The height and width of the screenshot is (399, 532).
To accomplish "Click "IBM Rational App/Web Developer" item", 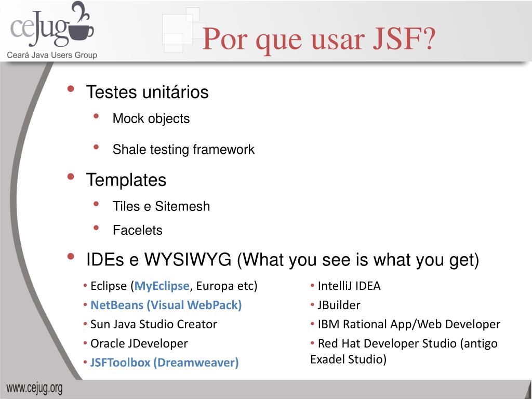I will (x=409, y=324).
